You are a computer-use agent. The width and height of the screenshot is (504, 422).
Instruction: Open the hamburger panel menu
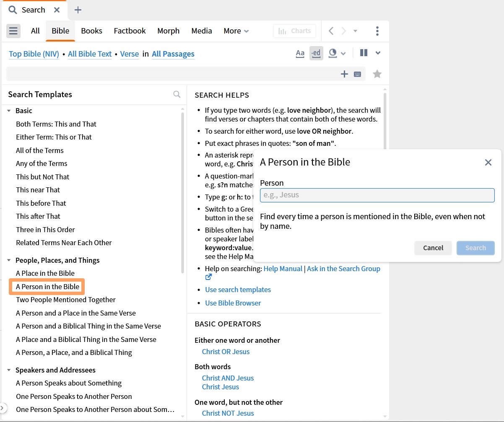[13, 31]
